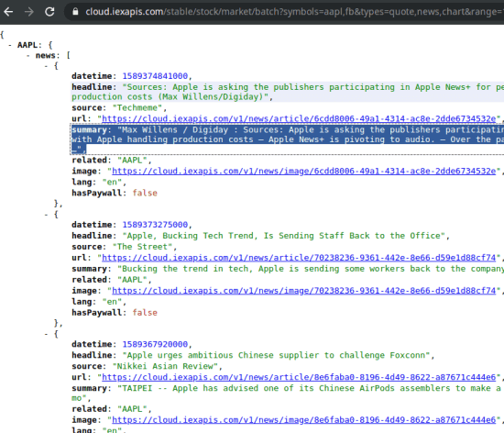The image size is (504, 433).
Task: Collapse the news array
Action: 28,56
